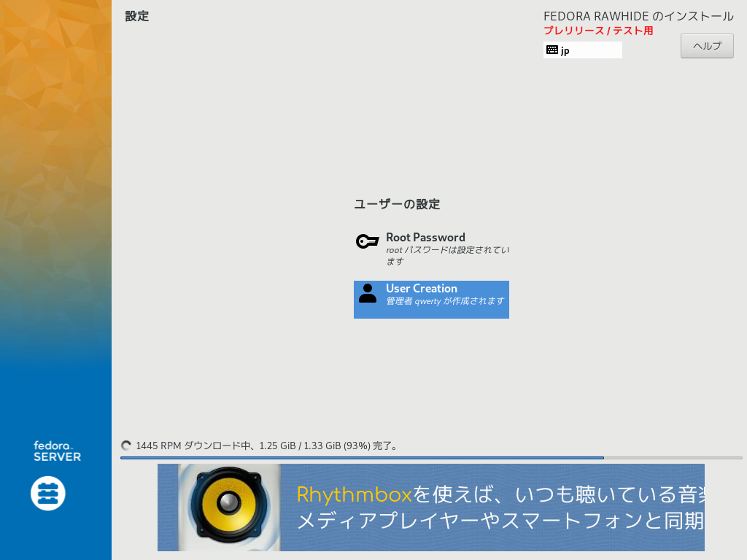Click the red プレリリース / テスト用 warning text
Screen dimensions: 747x560
[598, 31]
